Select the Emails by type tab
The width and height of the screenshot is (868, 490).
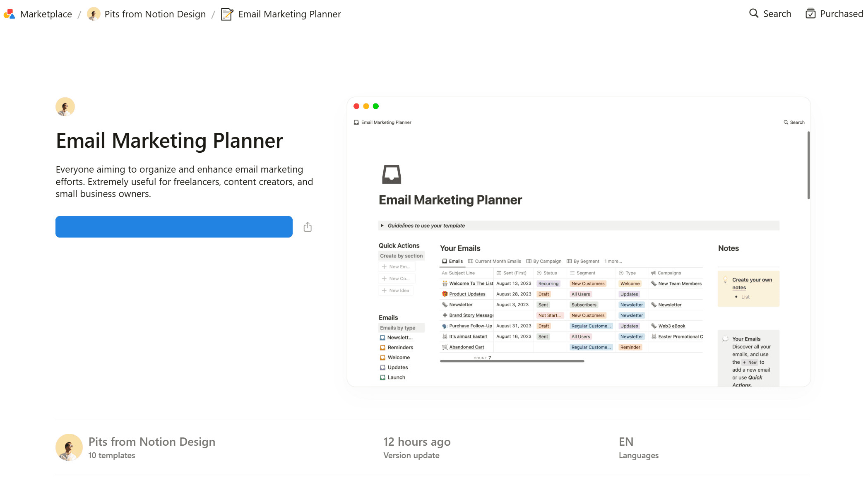[x=402, y=328]
